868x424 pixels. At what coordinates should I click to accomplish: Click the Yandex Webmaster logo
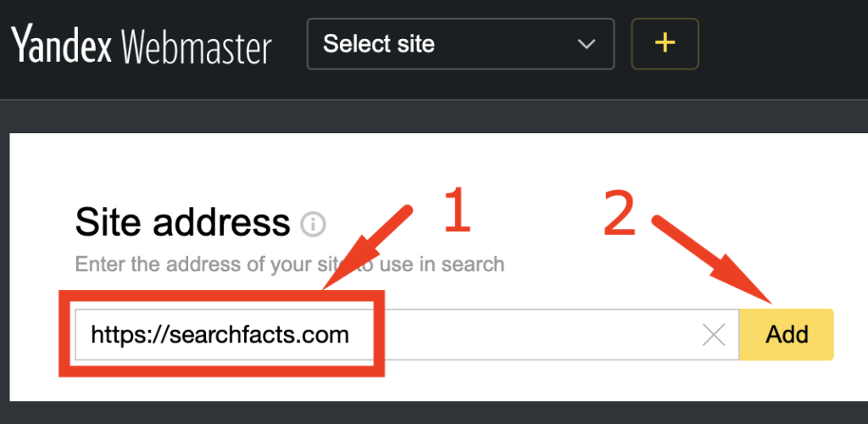pos(142,44)
